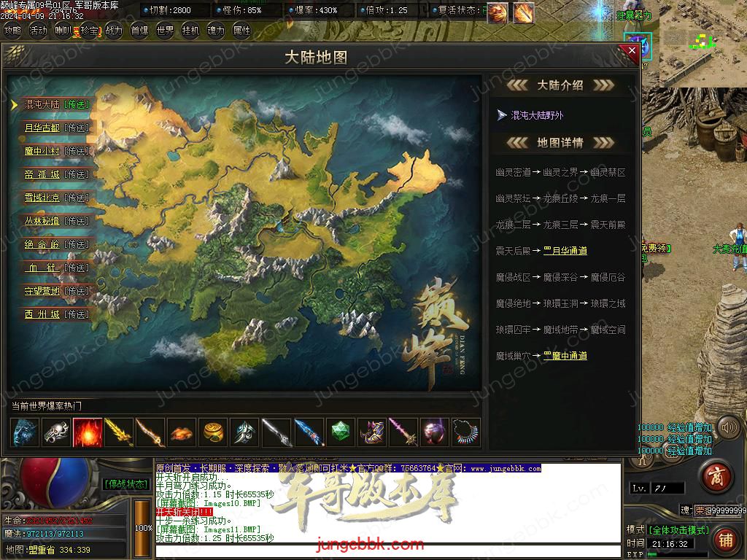The width and height of the screenshot is (747, 560).
Task: Open the 世界 menu button
Action: (x=165, y=31)
